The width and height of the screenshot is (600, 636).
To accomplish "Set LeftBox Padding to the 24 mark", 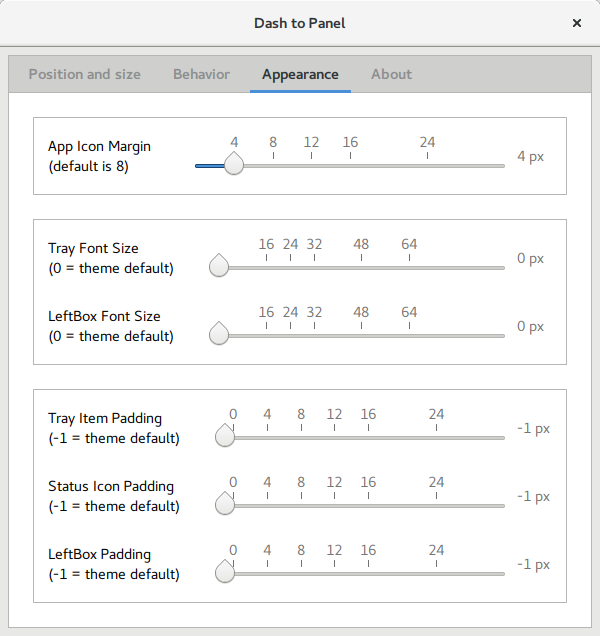I will click(x=436, y=573).
